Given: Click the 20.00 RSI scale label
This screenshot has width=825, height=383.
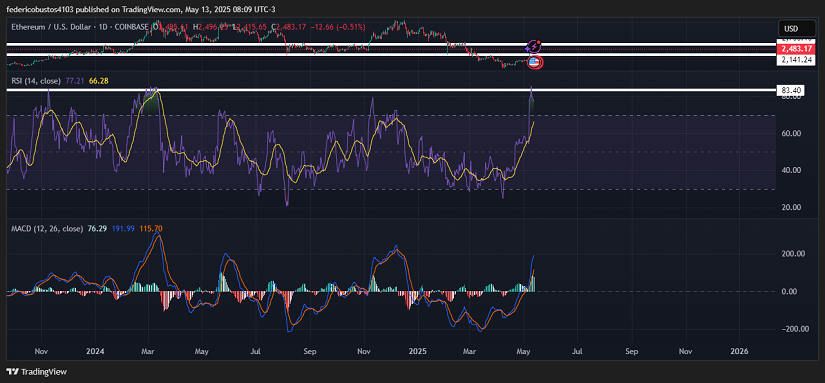Looking at the screenshot, I should click(x=791, y=207).
